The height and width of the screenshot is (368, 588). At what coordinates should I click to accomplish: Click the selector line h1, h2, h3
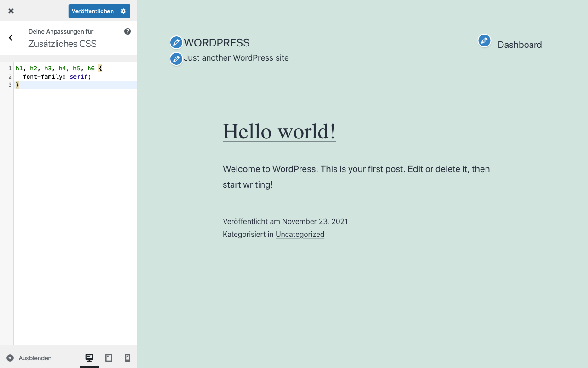tap(59, 68)
